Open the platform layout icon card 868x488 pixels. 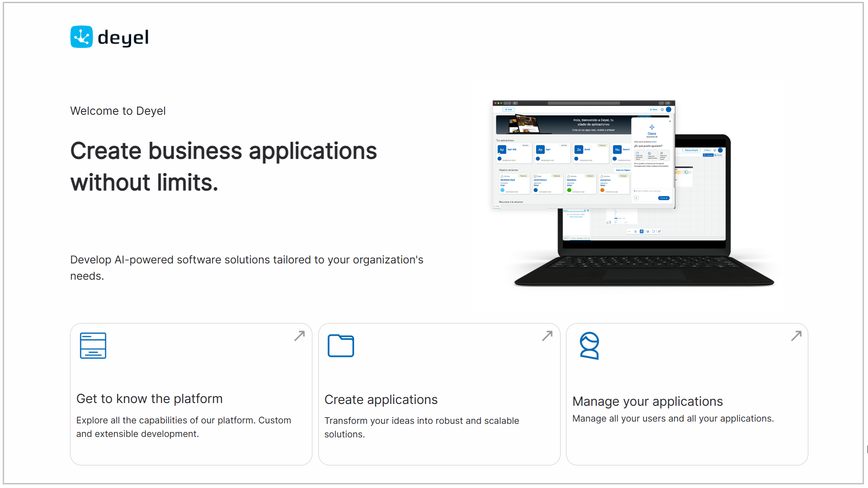click(x=93, y=346)
